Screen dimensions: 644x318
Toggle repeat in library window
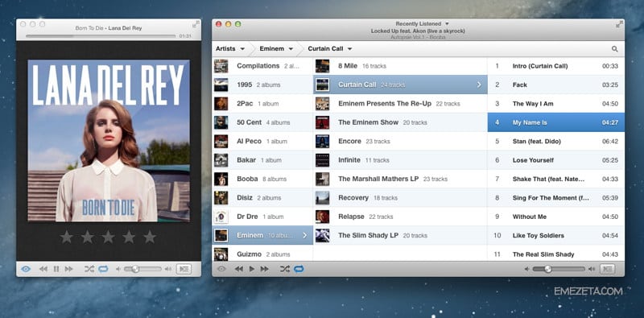coord(299,269)
